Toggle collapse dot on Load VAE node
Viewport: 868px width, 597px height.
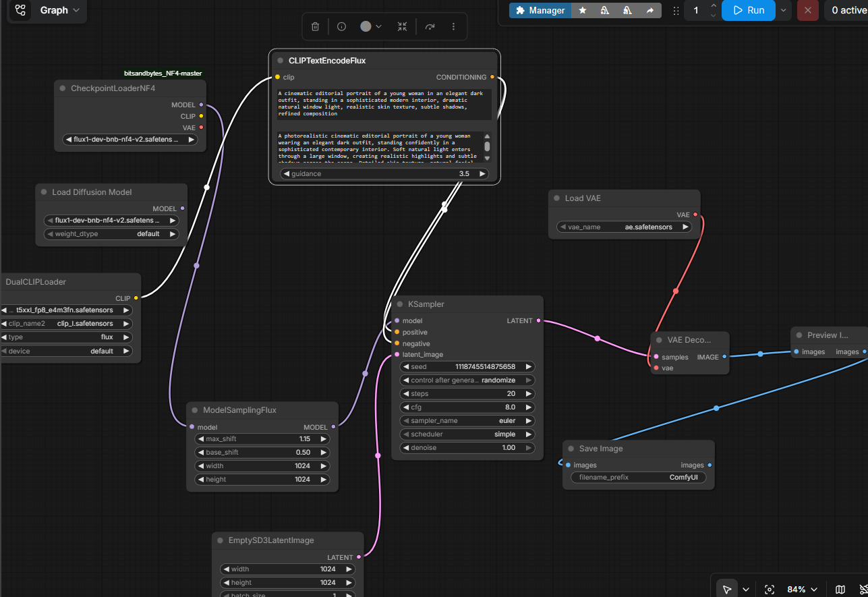[557, 198]
